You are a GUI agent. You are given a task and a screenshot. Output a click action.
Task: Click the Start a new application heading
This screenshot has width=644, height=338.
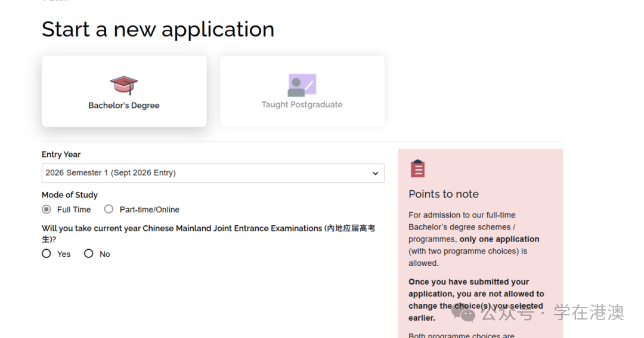[158, 29]
